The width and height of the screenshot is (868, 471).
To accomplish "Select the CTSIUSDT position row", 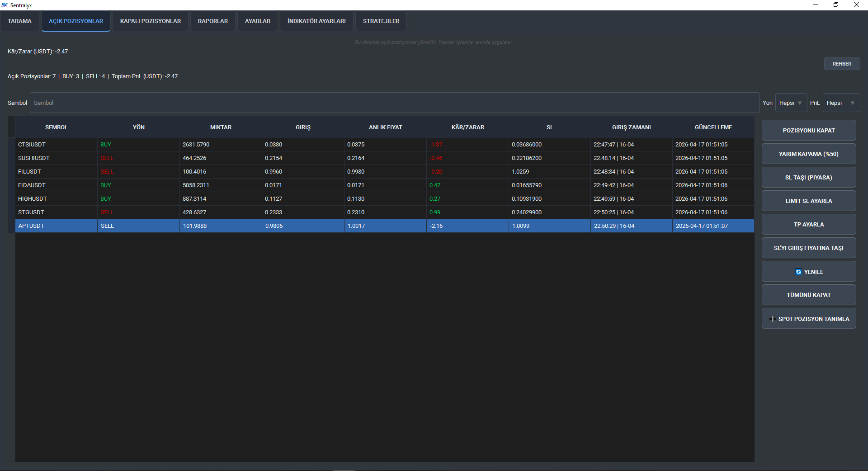I will point(56,145).
